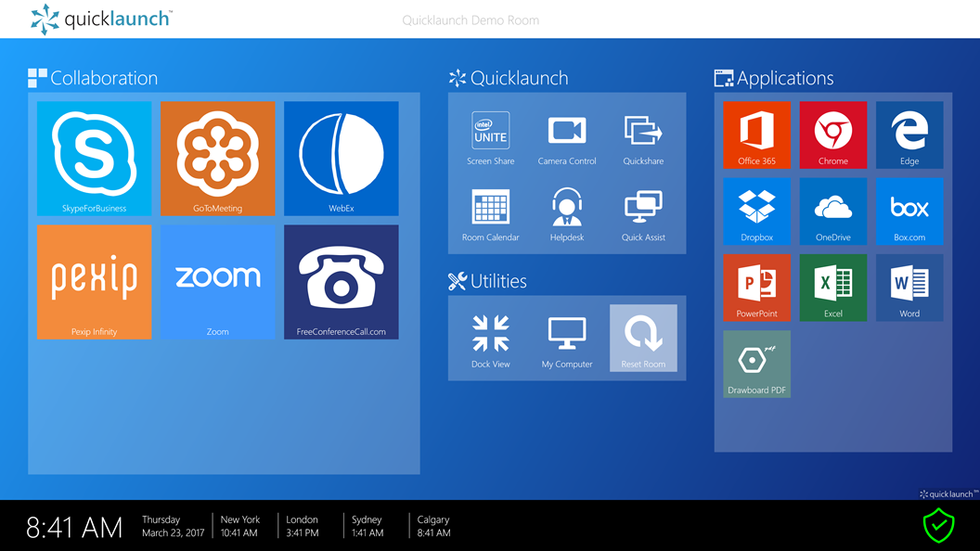980x551 pixels.
Task: Launch the Word tile
Action: pyautogui.click(x=909, y=288)
